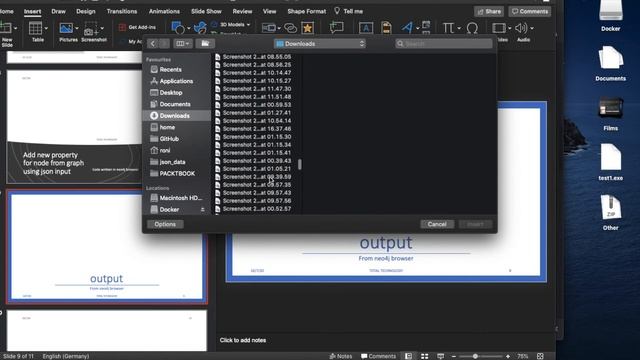Click the Pictures icon in the ribbon
The width and height of the screenshot is (640, 360).
66,28
